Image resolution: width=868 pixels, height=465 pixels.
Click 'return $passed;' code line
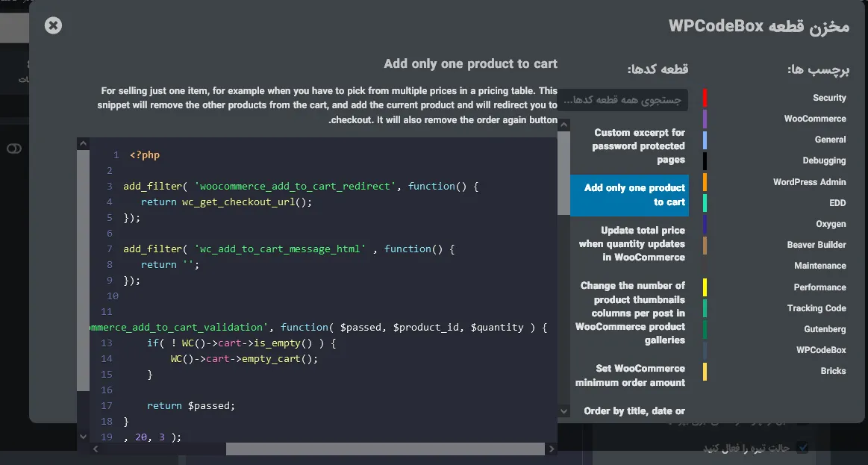(191, 406)
